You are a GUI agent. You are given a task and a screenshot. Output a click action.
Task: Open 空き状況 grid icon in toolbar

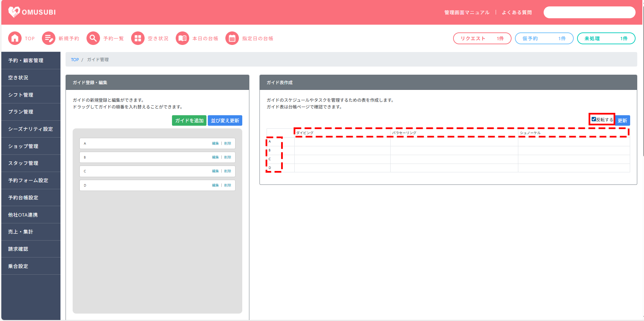pyautogui.click(x=138, y=39)
